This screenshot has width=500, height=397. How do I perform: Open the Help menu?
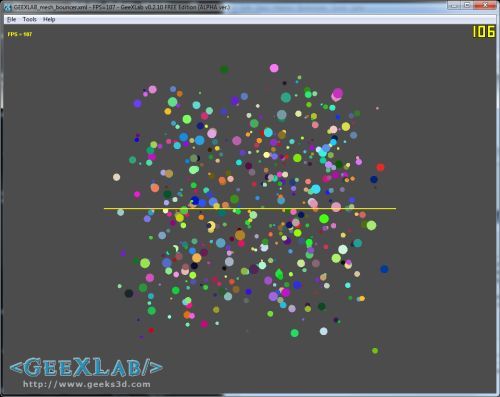tap(49, 19)
